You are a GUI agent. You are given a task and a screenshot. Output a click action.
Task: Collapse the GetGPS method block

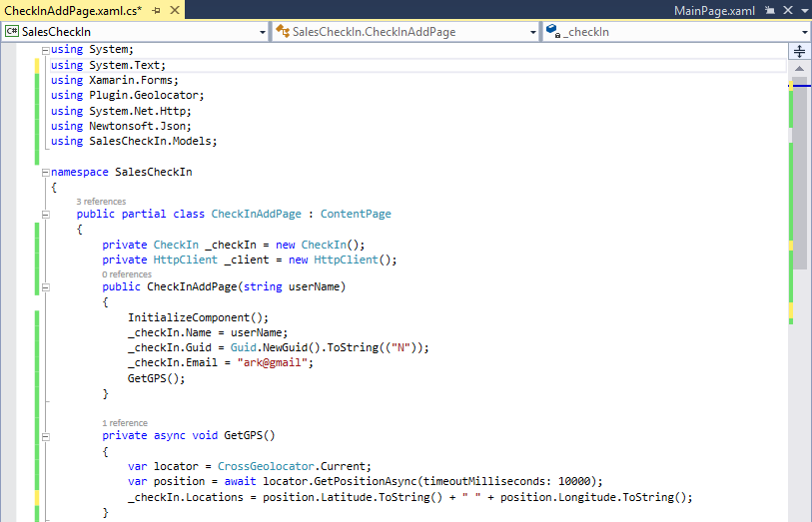coord(46,437)
